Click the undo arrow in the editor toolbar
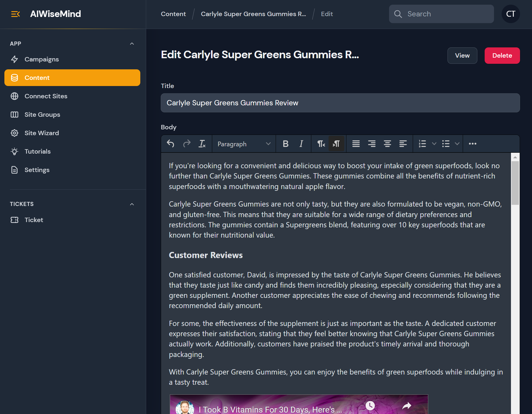This screenshot has height=414, width=532. (170, 144)
